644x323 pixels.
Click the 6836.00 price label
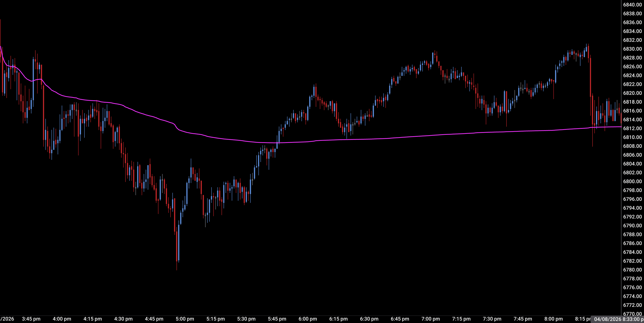pos(632,23)
